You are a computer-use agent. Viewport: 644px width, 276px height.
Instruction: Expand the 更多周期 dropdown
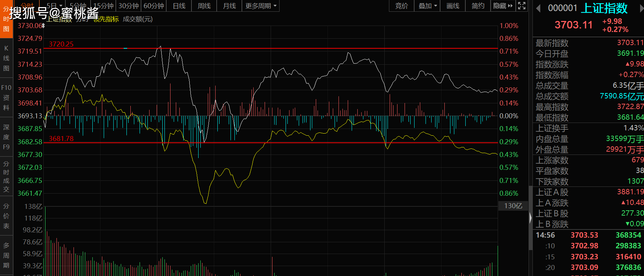261,6
